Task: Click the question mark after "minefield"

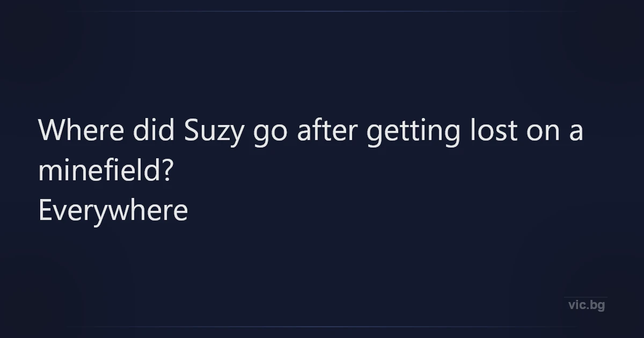Action: click(x=166, y=171)
